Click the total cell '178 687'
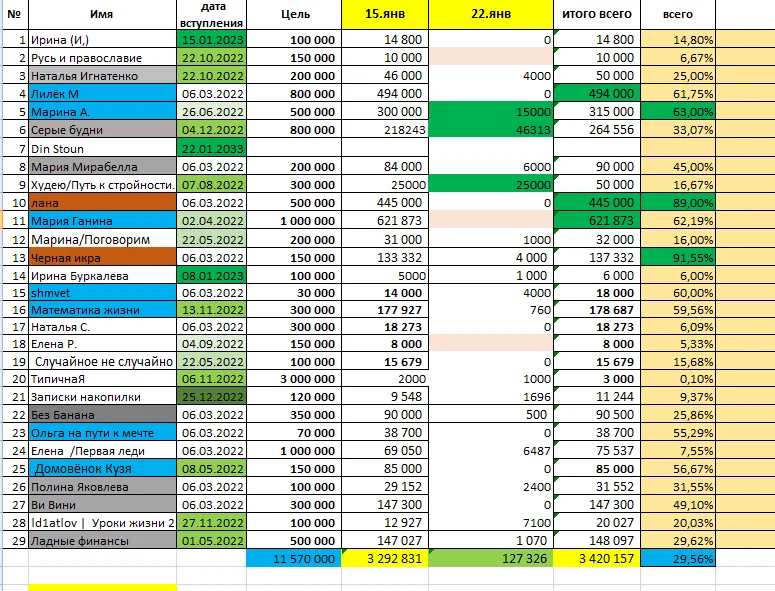Screen dimensions: 775x591 coord(597,310)
